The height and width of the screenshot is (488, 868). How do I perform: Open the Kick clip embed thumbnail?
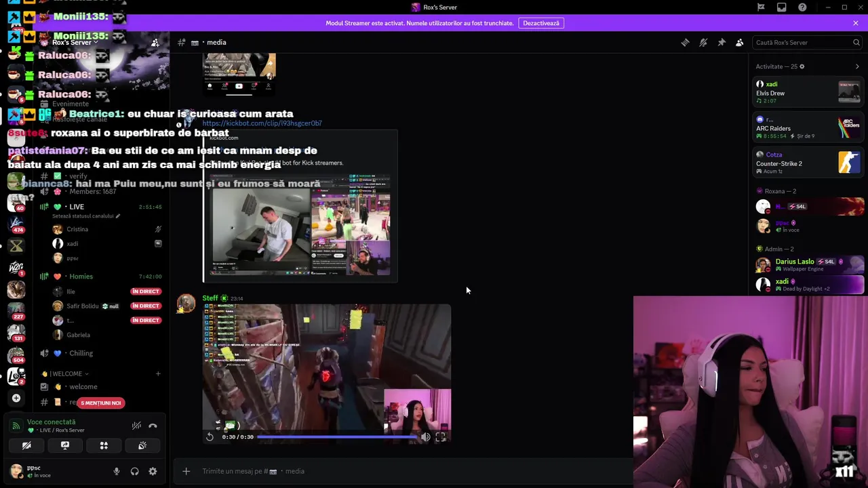click(x=300, y=226)
